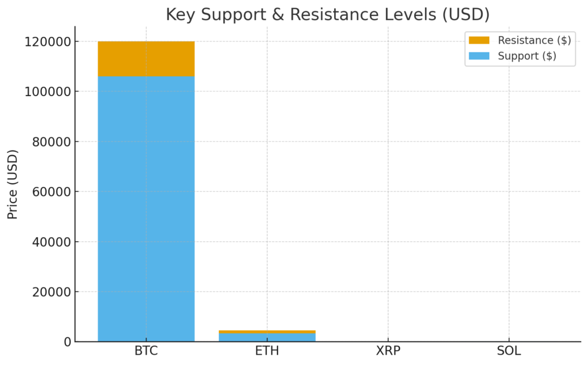Click the orange ETH resistance bar segment
The width and height of the screenshot is (588, 365).
(267, 332)
